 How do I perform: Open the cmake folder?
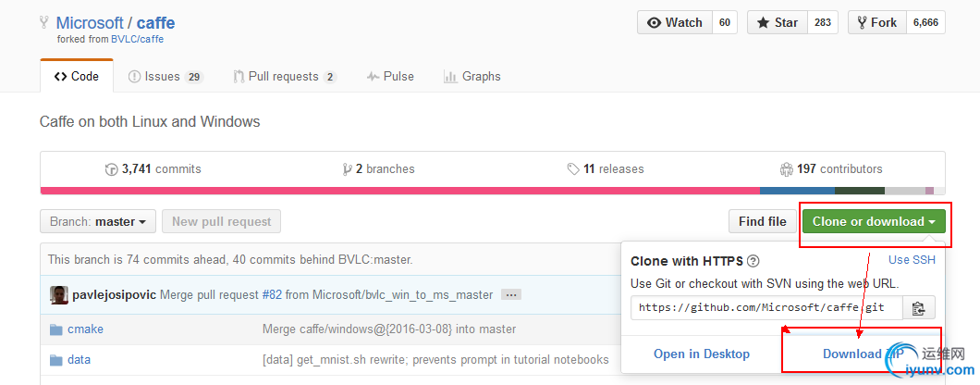point(86,329)
